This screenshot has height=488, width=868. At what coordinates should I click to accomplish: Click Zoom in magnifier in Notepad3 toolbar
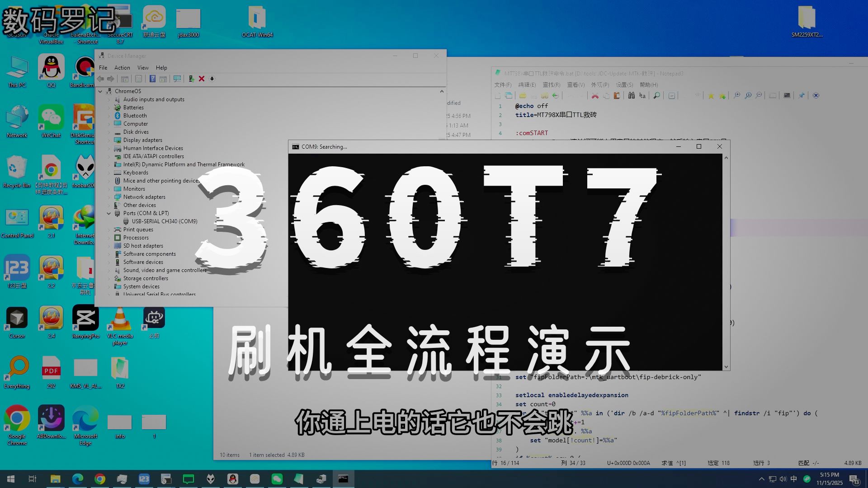click(x=737, y=95)
